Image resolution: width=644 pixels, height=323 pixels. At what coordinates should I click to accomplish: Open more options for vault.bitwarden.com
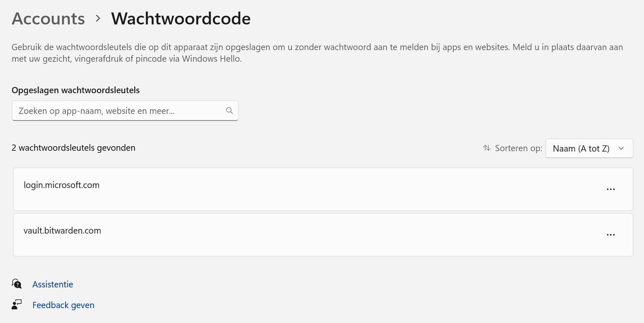(x=610, y=235)
